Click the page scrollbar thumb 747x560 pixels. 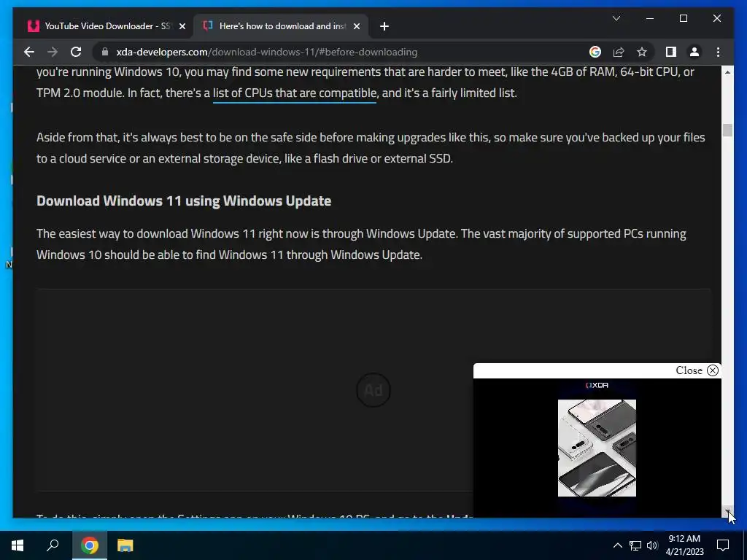click(727, 130)
